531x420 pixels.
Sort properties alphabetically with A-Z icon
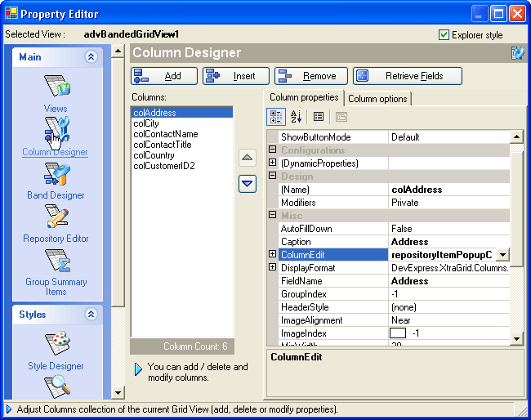coord(296,117)
